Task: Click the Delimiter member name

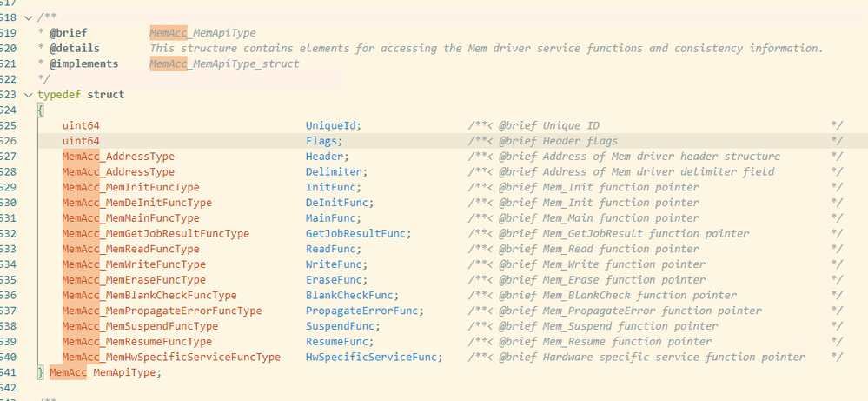Action: [335, 172]
